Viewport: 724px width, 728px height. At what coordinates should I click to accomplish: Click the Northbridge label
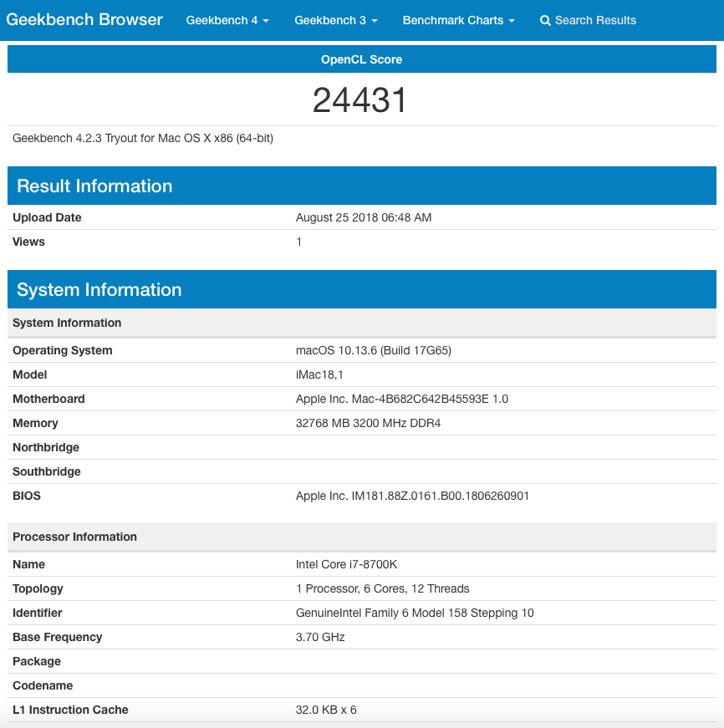(x=46, y=447)
